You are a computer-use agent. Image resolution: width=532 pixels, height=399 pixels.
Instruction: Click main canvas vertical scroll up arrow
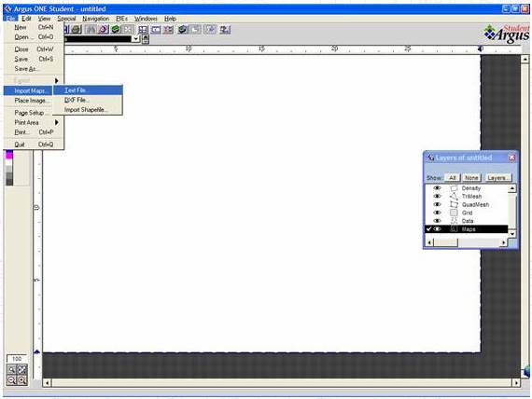pos(525,60)
